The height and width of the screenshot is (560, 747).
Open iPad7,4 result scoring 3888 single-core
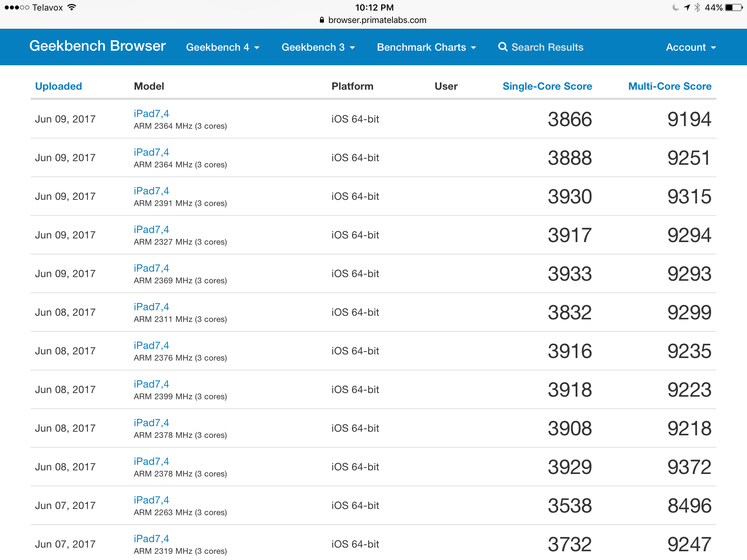(x=151, y=152)
